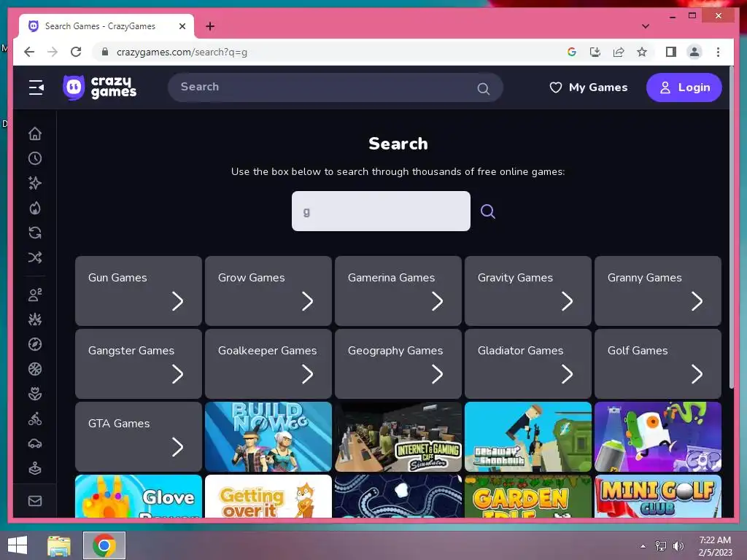Viewport: 747px width, 560px height.
Task: Go back to previous page in Chrome
Action: pyautogui.click(x=29, y=52)
